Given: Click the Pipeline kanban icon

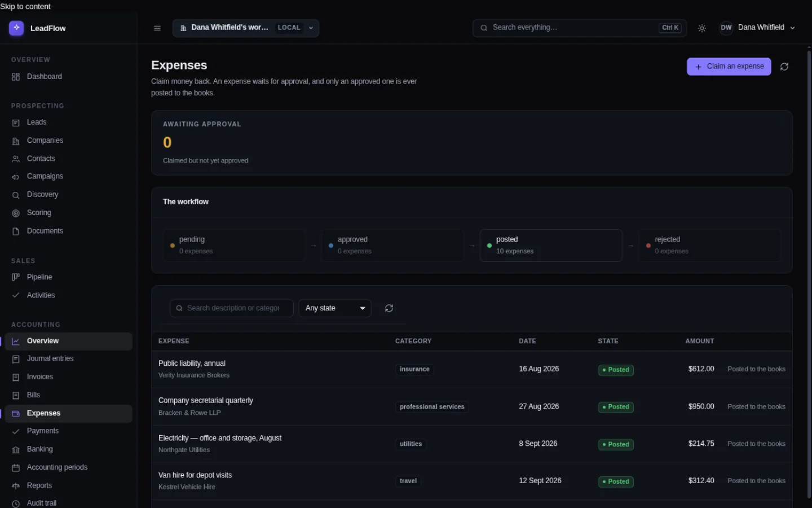Looking at the screenshot, I should pos(16,277).
